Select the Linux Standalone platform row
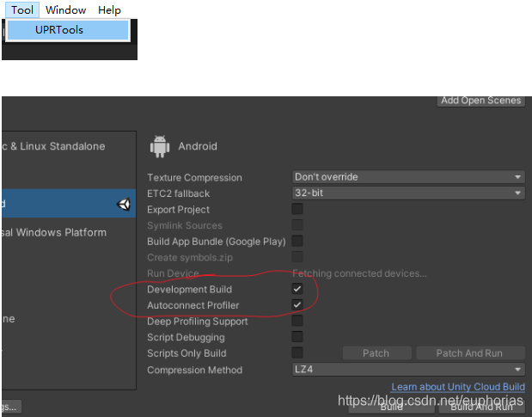The height and width of the screenshot is (417, 532). tap(69, 146)
